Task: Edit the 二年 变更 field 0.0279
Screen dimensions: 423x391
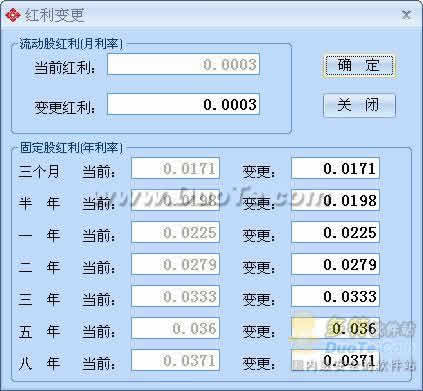Action: point(335,264)
